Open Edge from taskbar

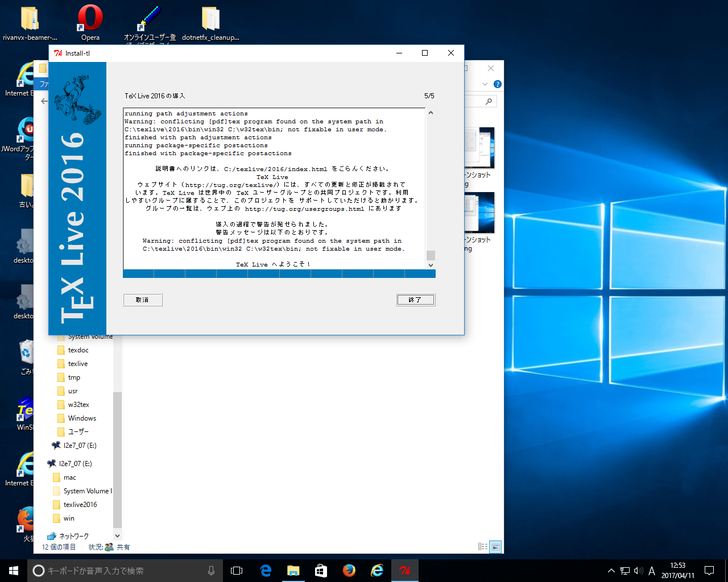[265, 571]
